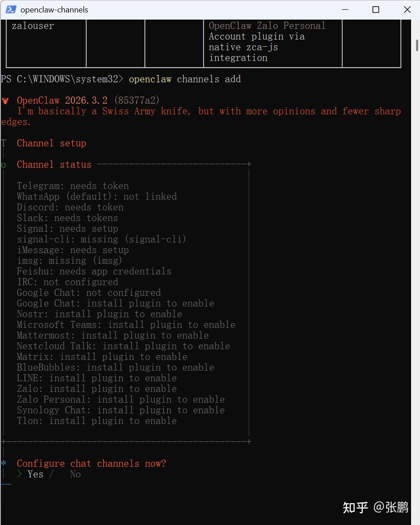Click the 'openclaw channels add' command text
Viewport: 420px width, 525px height.
(x=184, y=79)
